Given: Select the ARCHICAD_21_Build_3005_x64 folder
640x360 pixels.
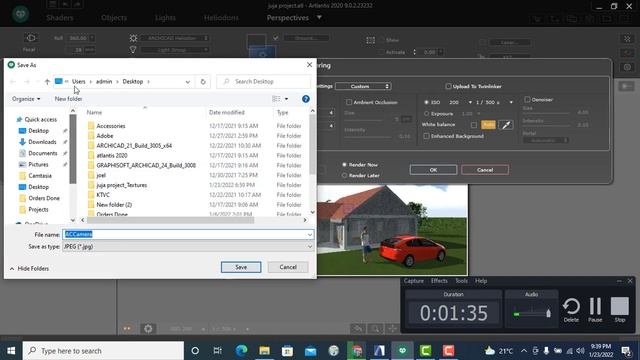Looking at the screenshot, I should click(x=134, y=146).
